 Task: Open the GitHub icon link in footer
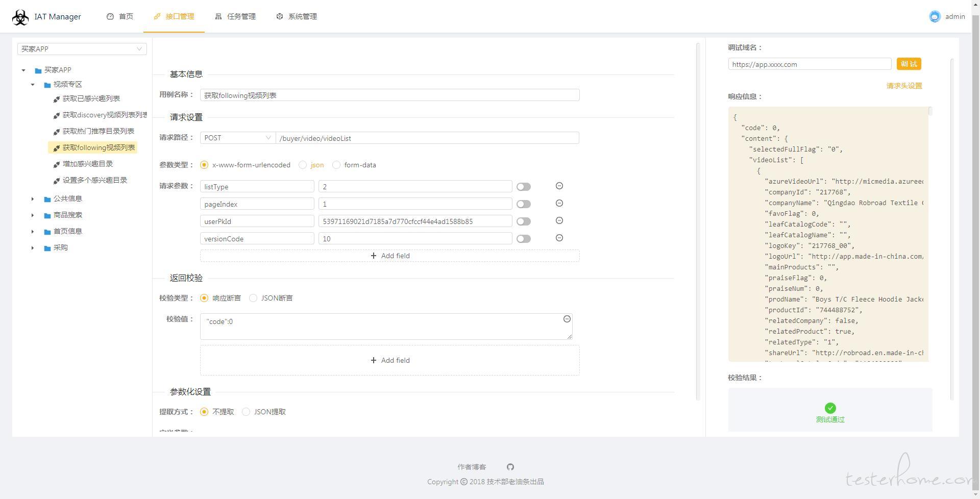[510, 467]
